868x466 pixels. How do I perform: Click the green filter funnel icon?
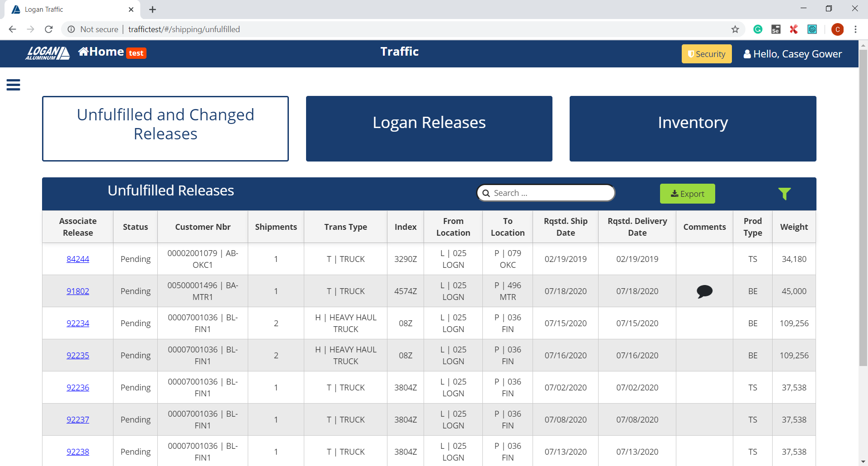click(784, 194)
